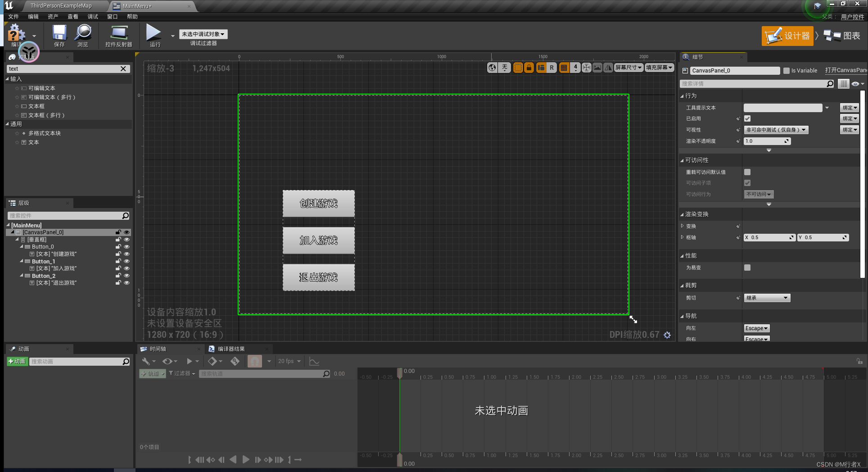Click the preview background image icon
The height and width of the screenshot is (472, 868).
[x=597, y=68]
